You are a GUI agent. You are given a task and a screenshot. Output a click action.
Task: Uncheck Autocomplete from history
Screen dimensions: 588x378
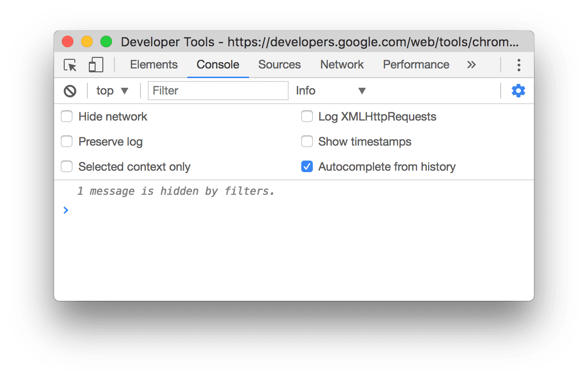(x=307, y=167)
